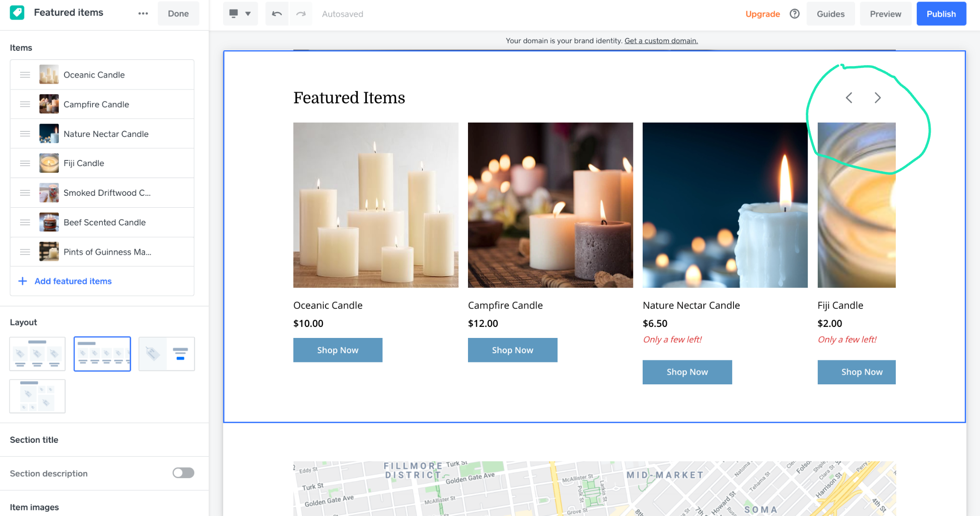Image resolution: width=980 pixels, height=516 pixels.
Task: Select Beef Scented Candle item
Action: pyautogui.click(x=104, y=223)
